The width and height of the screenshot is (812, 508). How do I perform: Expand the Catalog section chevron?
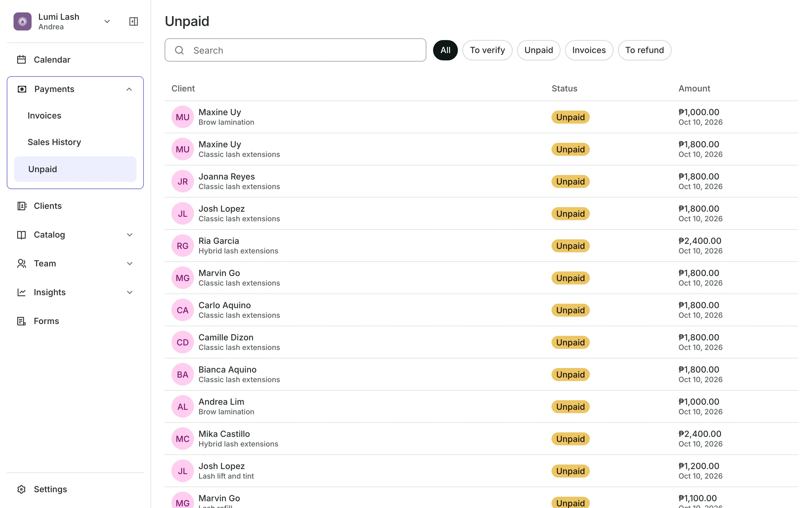(130, 235)
